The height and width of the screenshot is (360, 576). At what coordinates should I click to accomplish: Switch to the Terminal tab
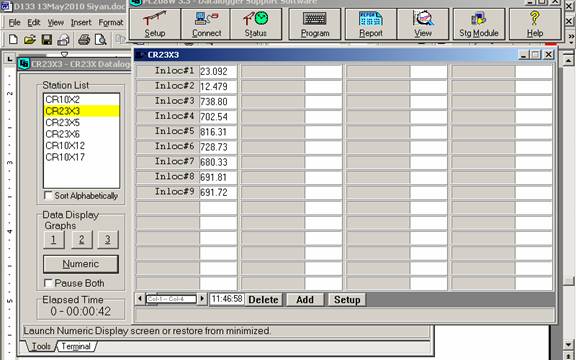76,346
